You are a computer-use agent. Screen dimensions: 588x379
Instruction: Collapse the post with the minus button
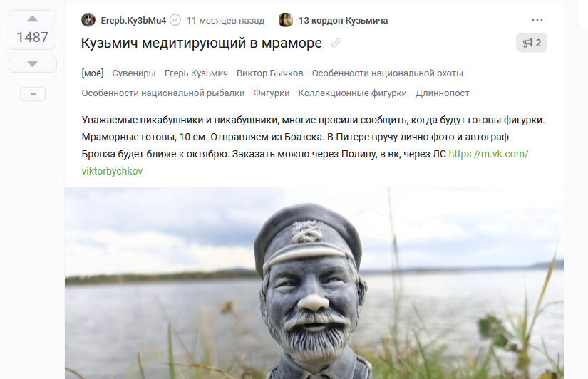click(33, 94)
